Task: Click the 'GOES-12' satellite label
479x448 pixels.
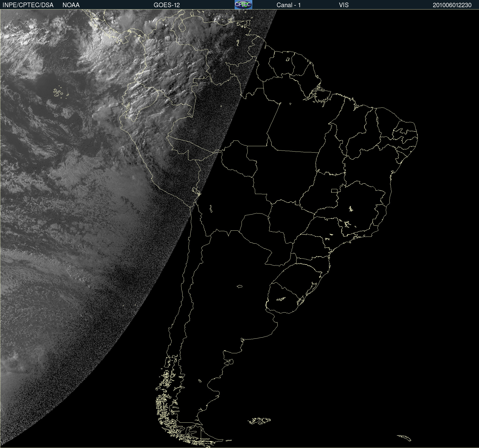Action: pos(167,5)
